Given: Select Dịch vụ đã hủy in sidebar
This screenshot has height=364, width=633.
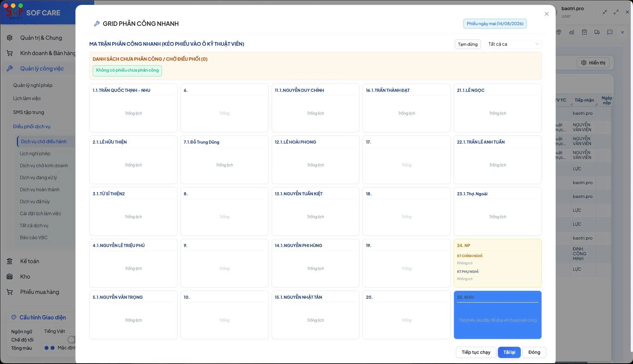Looking at the screenshot, I should (35, 202).
